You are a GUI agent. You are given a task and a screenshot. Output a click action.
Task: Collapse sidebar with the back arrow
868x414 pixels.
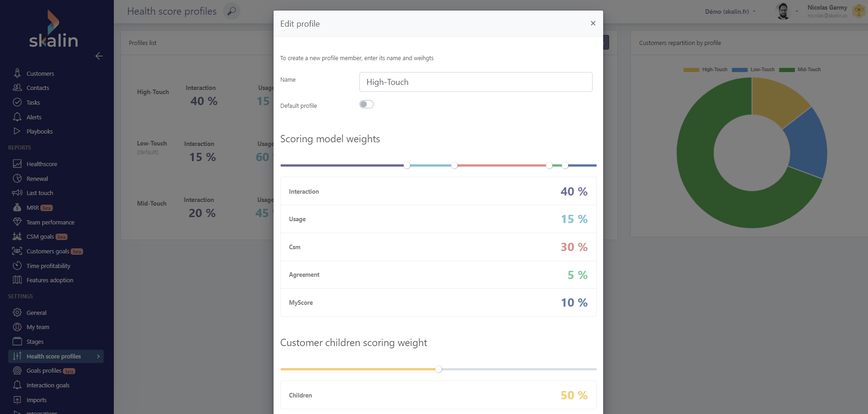point(99,56)
